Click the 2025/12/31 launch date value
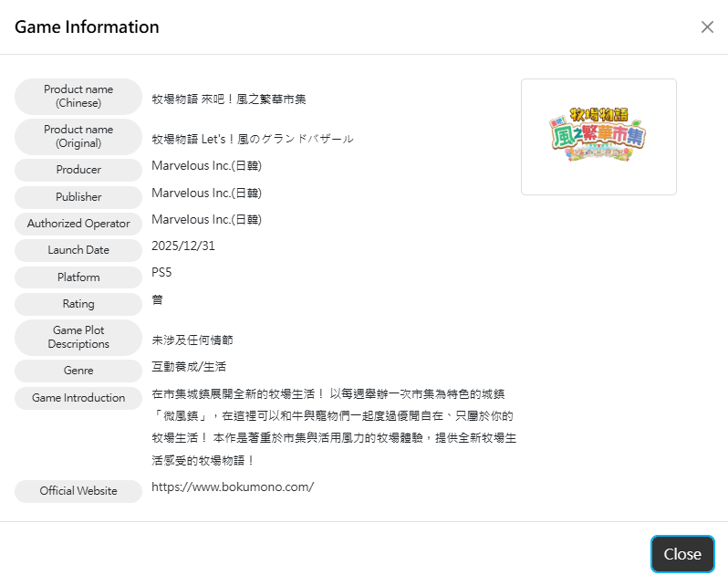Viewport: 728px width, 586px height. coord(183,246)
